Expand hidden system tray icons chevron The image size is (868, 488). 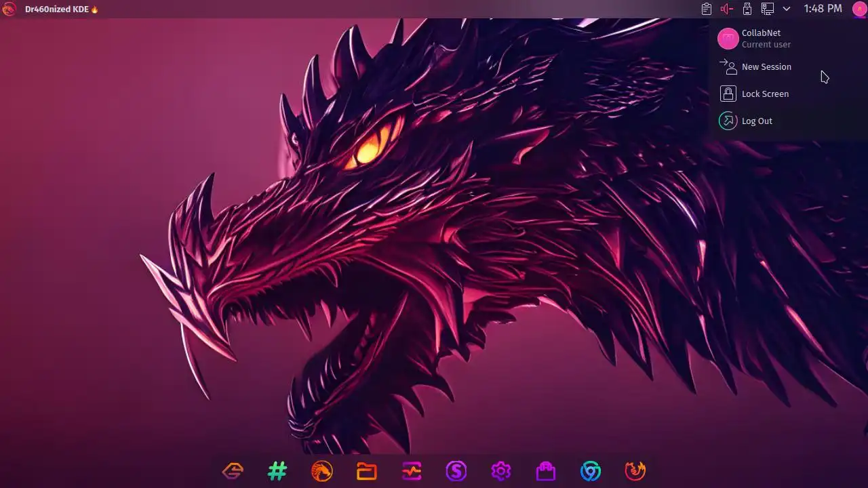coord(787,9)
